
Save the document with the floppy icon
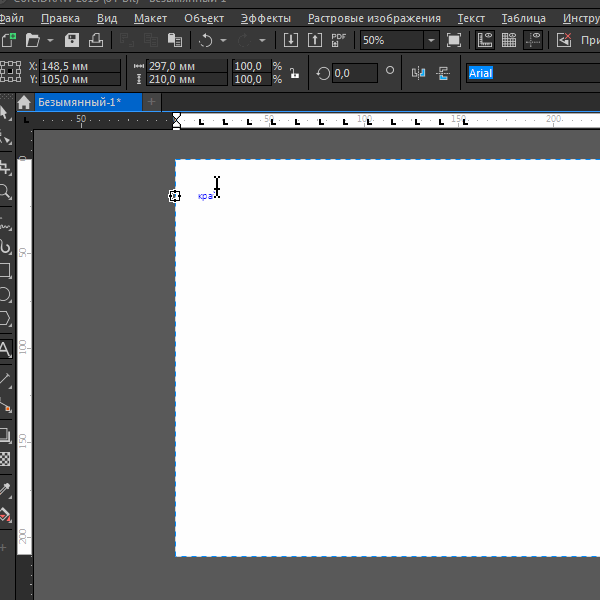(x=72, y=40)
